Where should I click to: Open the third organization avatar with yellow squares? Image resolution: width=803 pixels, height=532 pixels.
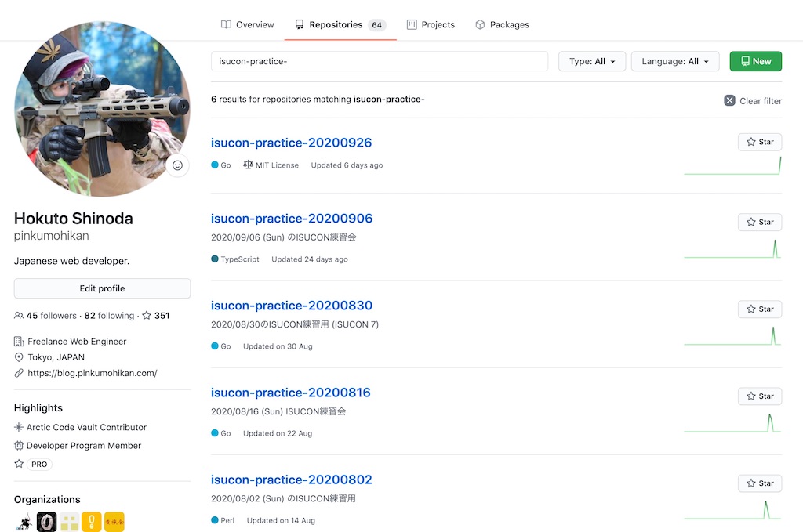coord(69,523)
